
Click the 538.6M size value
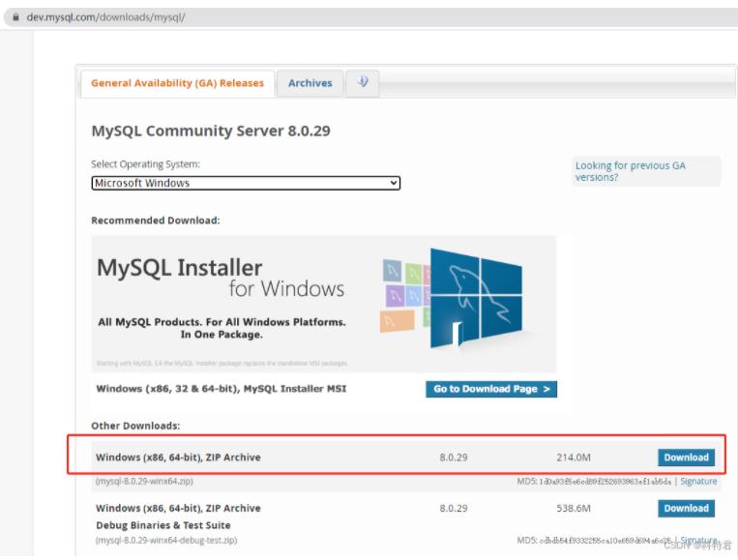point(574,508)
